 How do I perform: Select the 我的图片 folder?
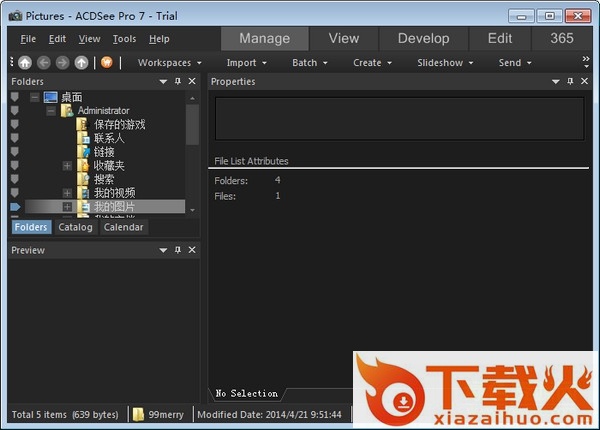click(114, 207)
